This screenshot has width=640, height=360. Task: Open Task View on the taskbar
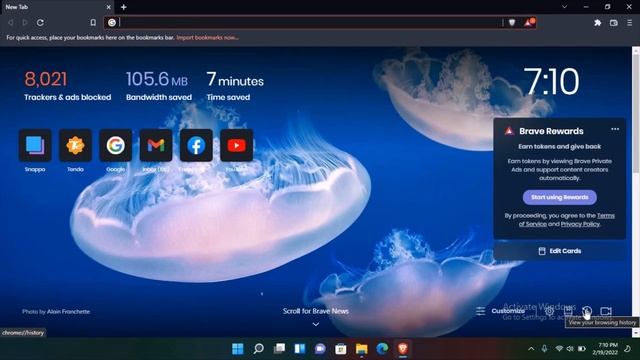coord(279,349)
